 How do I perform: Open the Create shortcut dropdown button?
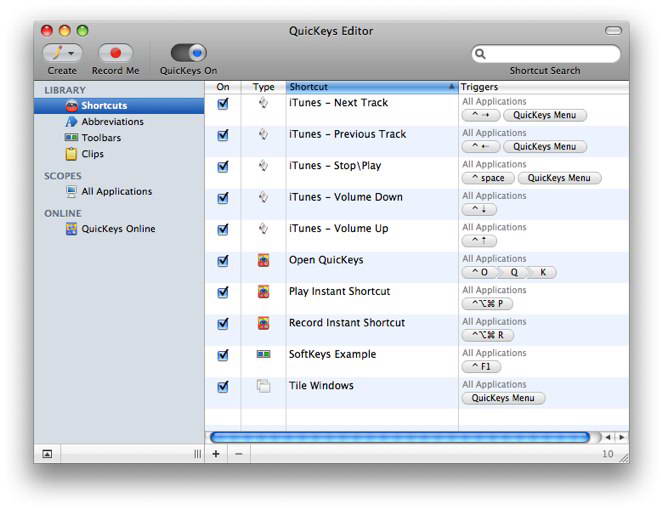[62, 53]
